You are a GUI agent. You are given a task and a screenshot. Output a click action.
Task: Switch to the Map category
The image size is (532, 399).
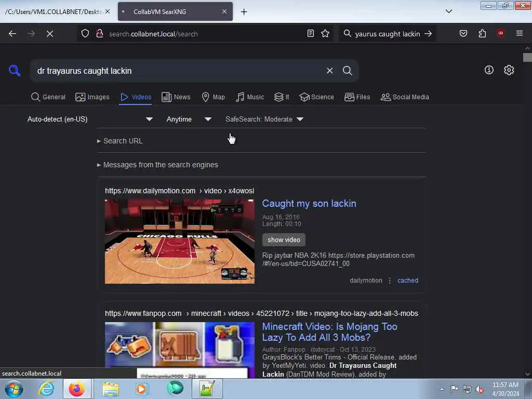point(213,97)
